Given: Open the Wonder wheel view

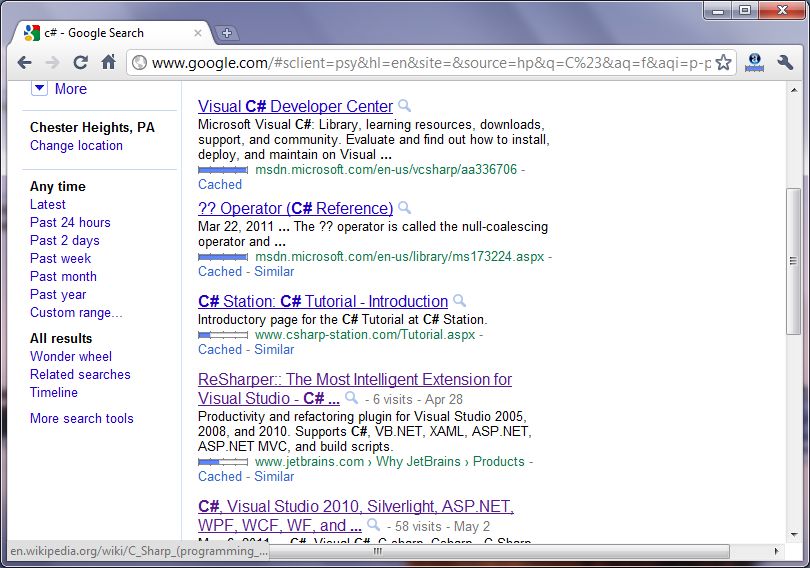Looking at the screenshot, I should pos(71,357).
